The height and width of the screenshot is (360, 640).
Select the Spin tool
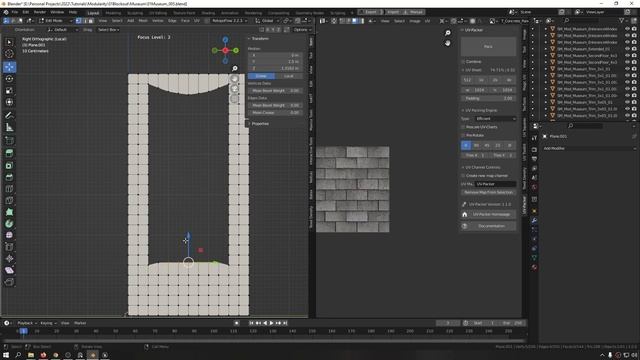pos(9,224)
